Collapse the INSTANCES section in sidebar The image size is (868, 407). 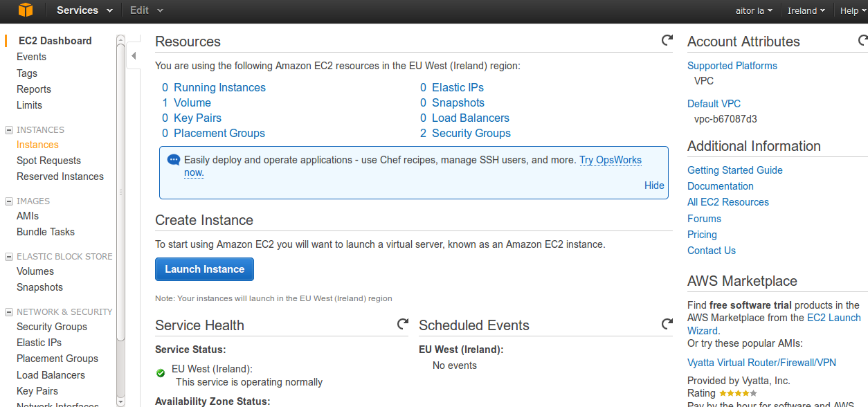click(9, 130)
